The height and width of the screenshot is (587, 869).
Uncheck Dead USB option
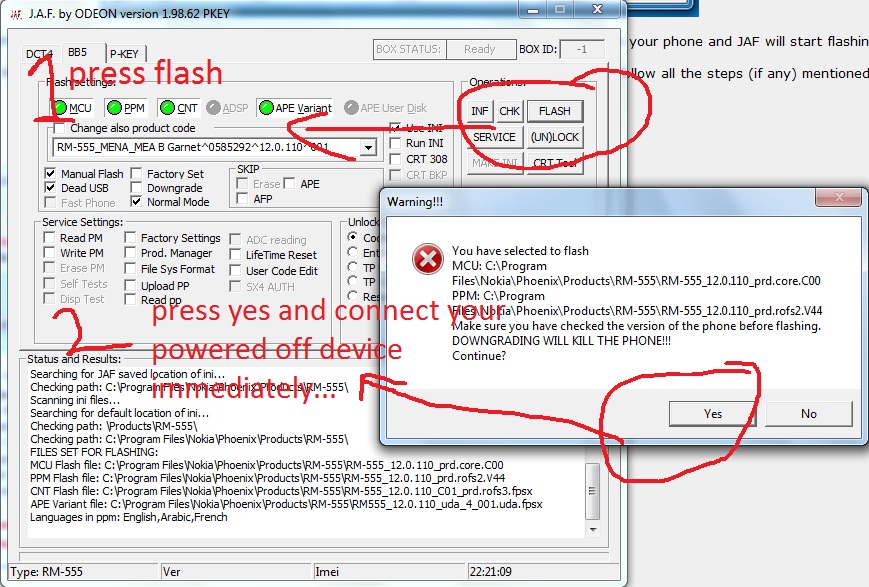[x=50, y=188]
